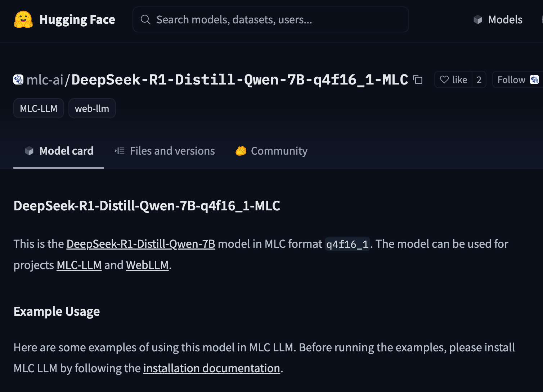Click the magnifier search icon
Screen dimensions: 543x392
(145, 19)
